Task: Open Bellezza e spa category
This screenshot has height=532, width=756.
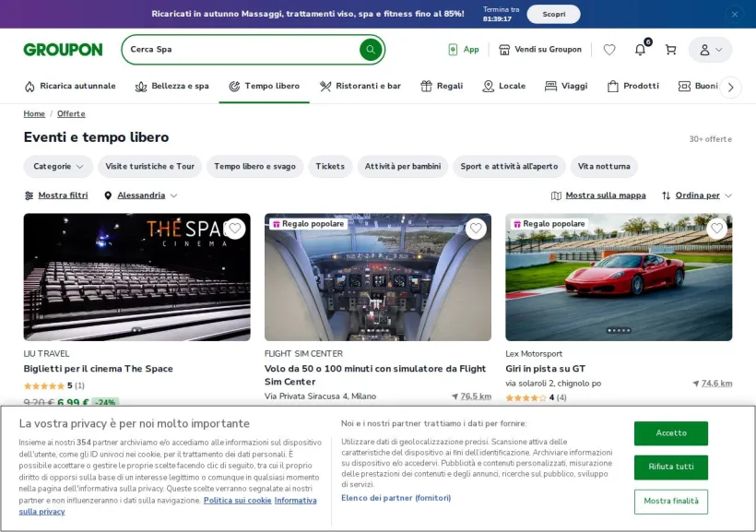Action: click(x=172, y=86)
